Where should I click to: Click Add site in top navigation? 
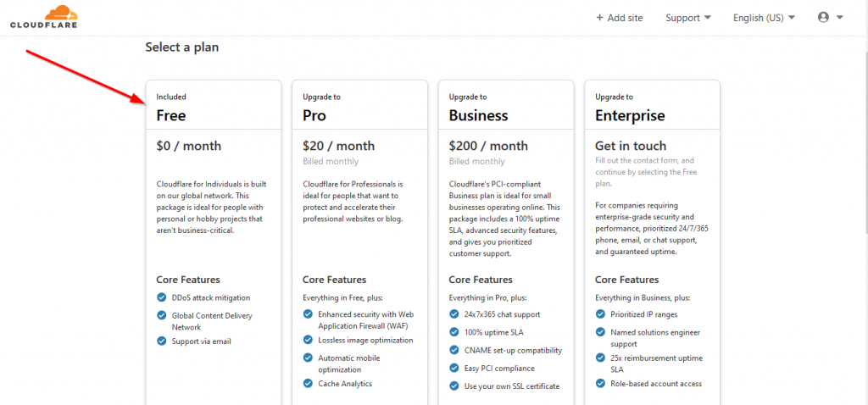coord(619,18)
